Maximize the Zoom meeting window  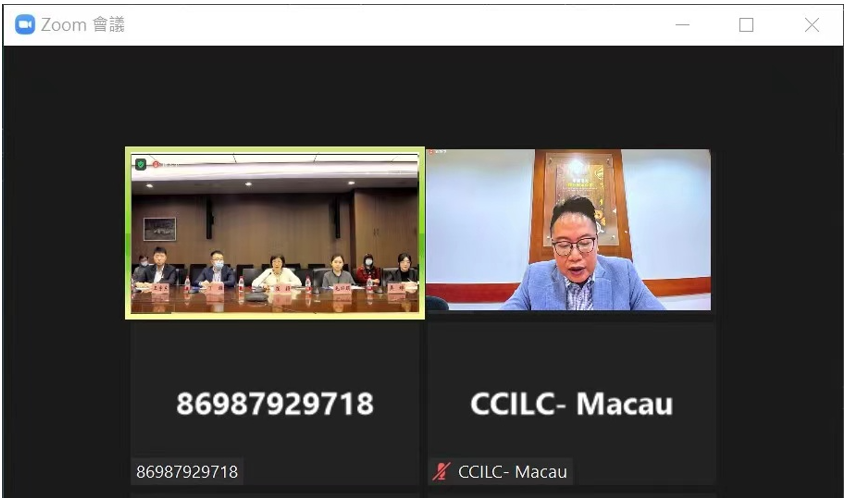746,25
